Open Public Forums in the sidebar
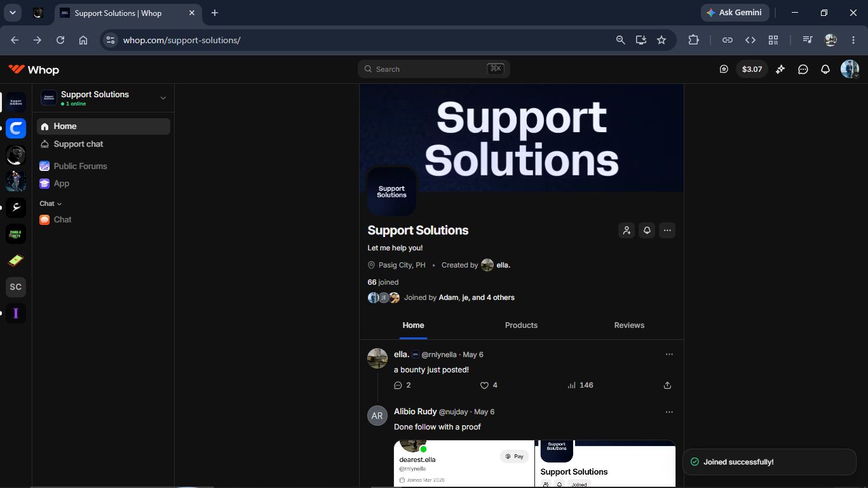The height and width of the screenshot is (488, 868). click(x=104, y=166)
